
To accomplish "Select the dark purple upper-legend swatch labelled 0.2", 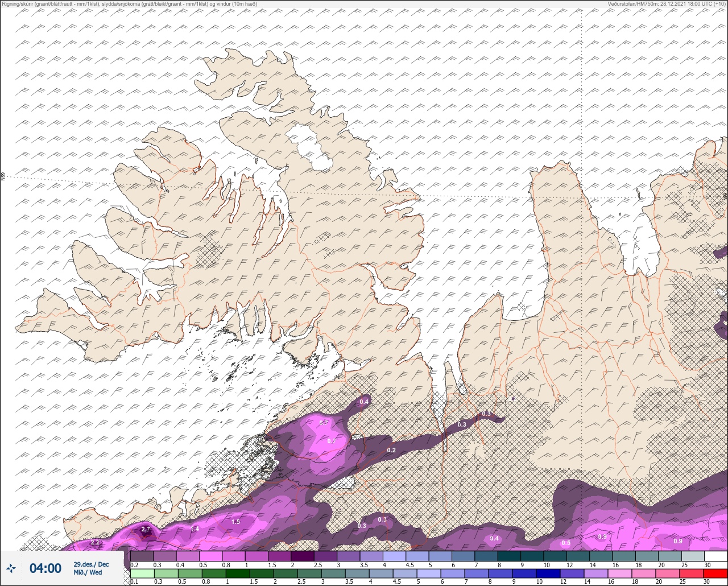I will [x=142, y=556].
